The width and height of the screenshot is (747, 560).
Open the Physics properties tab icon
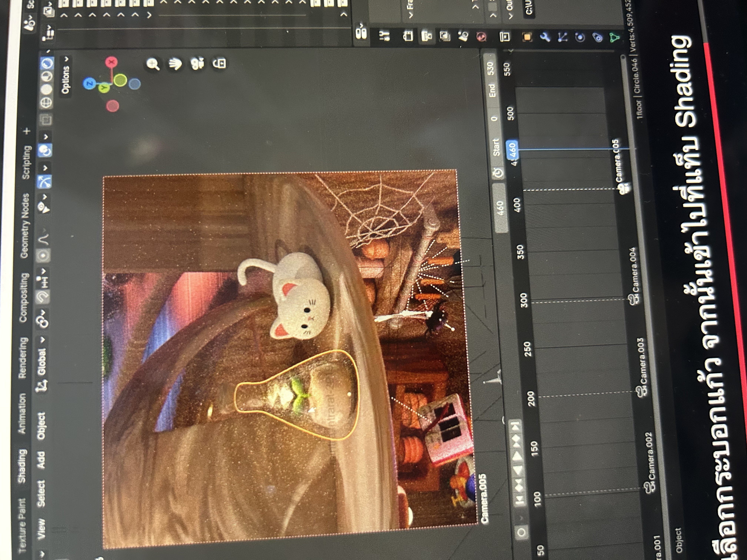click(x=580, y=37)
